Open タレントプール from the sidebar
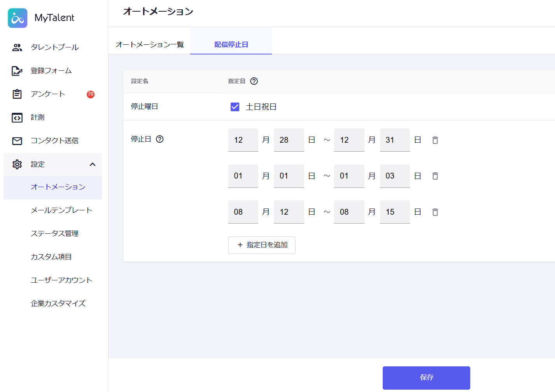 54,47
